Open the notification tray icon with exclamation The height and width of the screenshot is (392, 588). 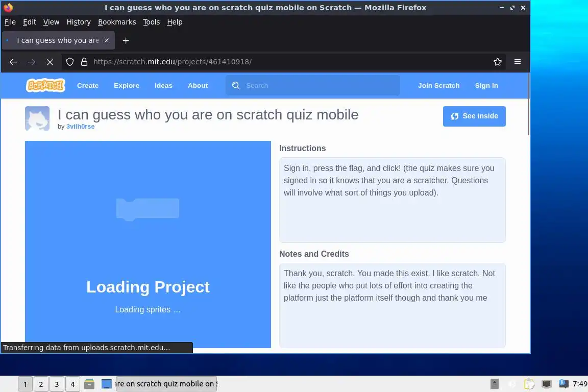[x=563, y=383]
